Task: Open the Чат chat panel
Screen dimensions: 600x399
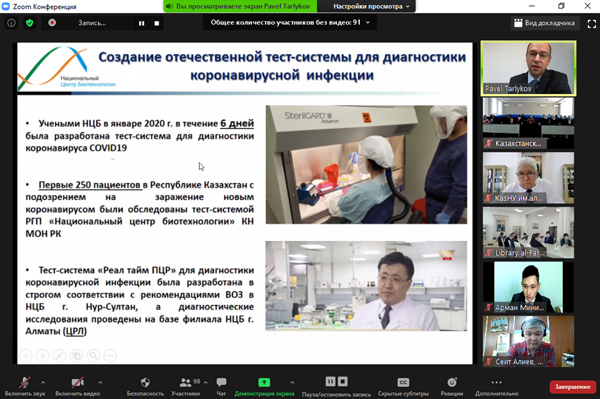Action: coord(221,386)
